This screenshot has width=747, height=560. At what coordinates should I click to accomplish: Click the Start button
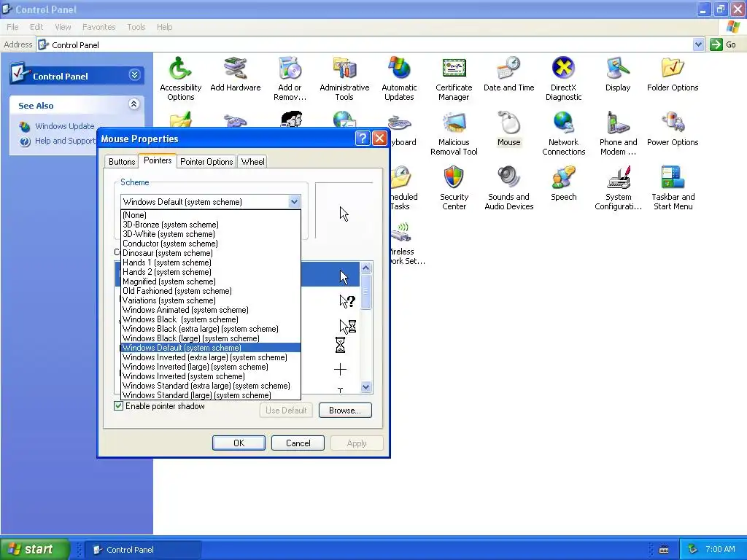[x=34, y=549]
